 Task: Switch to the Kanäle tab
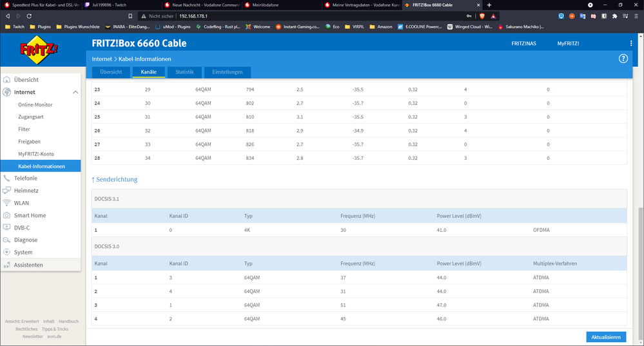[x=149, y=72]
